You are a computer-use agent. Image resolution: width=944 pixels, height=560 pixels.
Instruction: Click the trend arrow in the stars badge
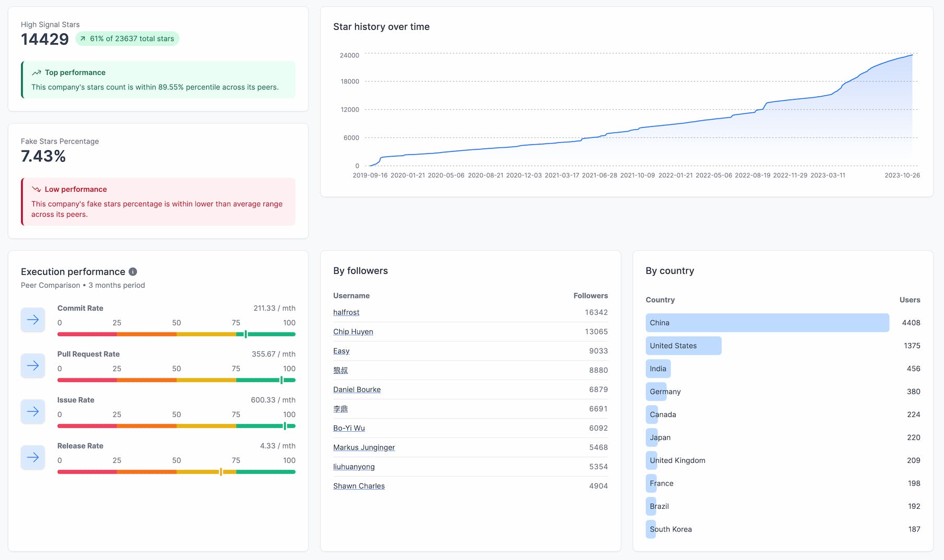[83, 38]
